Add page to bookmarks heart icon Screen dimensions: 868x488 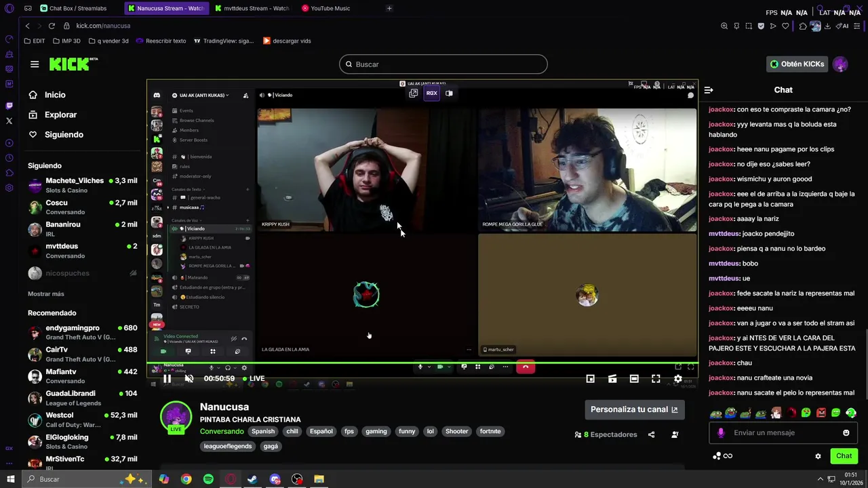pos(785,26)
